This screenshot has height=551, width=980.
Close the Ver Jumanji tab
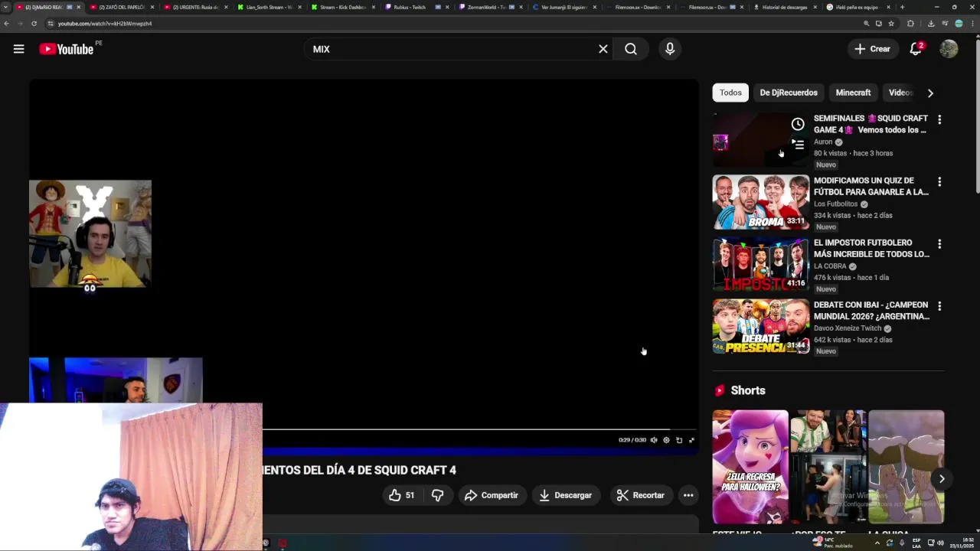595,7
